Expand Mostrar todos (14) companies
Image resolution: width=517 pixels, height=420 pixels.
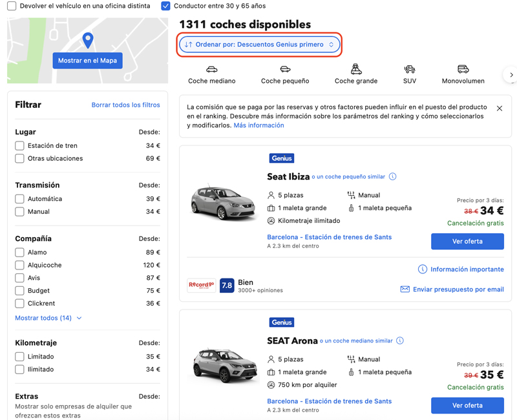tap(48, 318)
